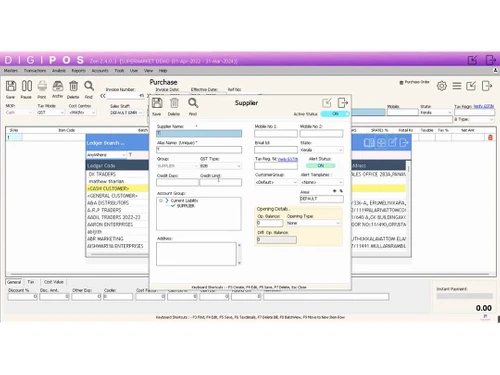The height and width of the screenshot is (375, 500).
Task: Click the Op. Balance input field
Action: pos(270,223)
